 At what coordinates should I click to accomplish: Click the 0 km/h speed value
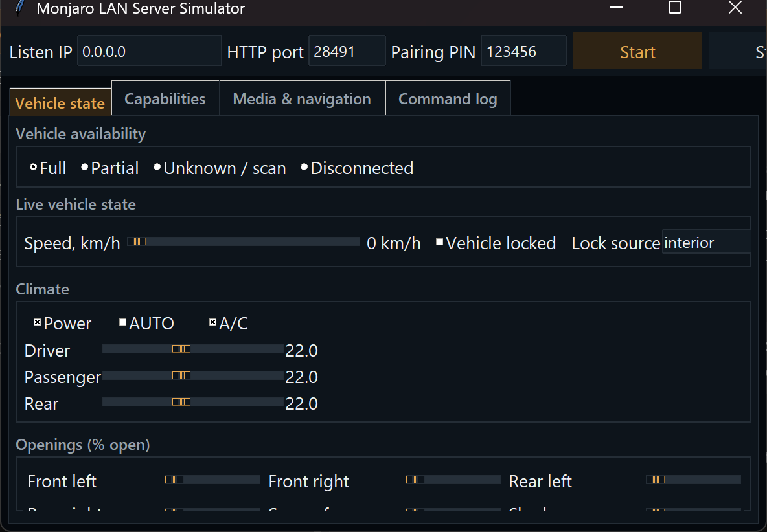tap(393, 243)
